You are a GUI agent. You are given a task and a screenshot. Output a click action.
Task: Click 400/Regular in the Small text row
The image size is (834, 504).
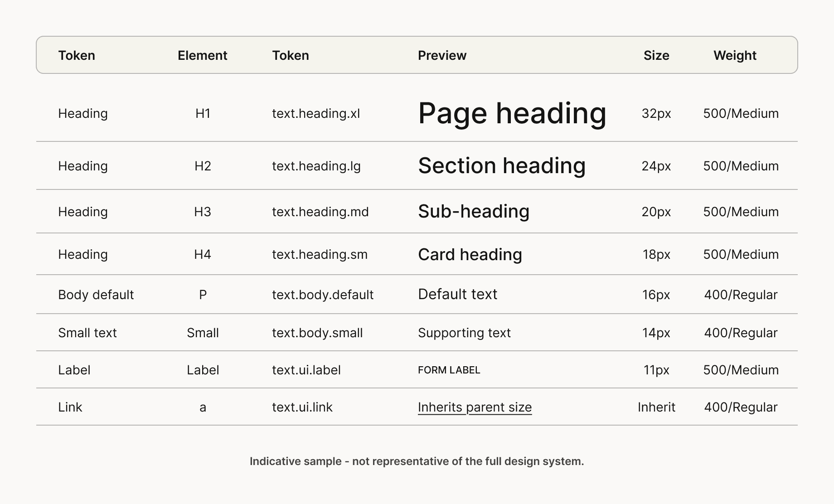[x=741, y=333]
